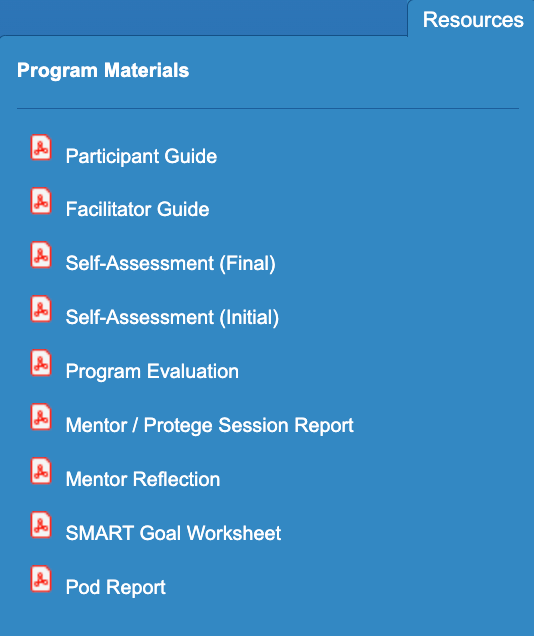Viewport: 534px width, 636px height.
Task: Open the Facilitator Guide document
Action: coord(137,209)
